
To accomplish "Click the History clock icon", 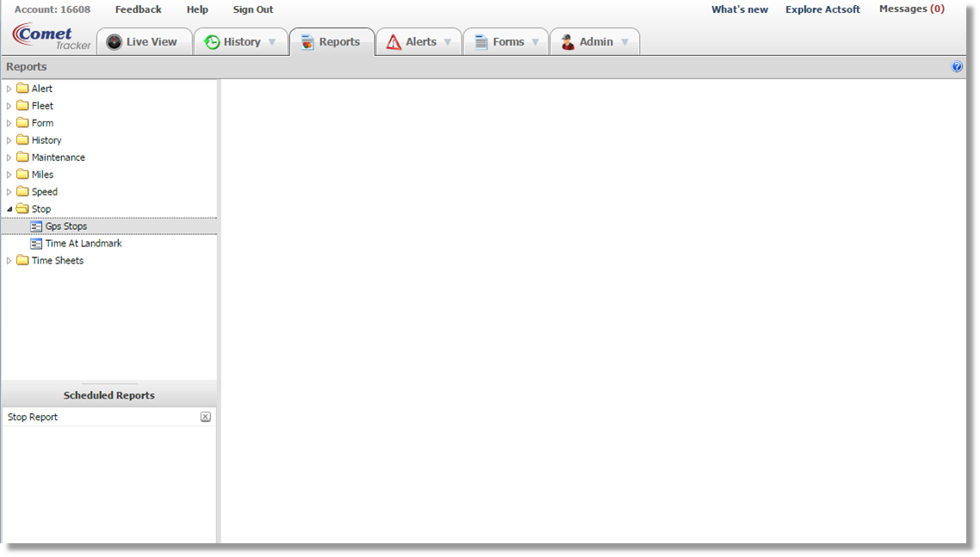I will click(x=212, y=42).
